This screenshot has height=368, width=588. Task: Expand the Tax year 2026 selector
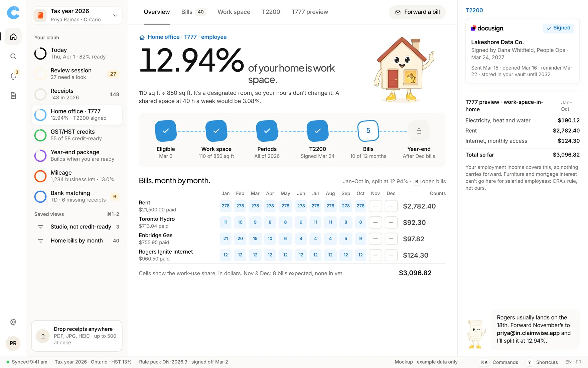pyautogui.click(x=77, y=15)
